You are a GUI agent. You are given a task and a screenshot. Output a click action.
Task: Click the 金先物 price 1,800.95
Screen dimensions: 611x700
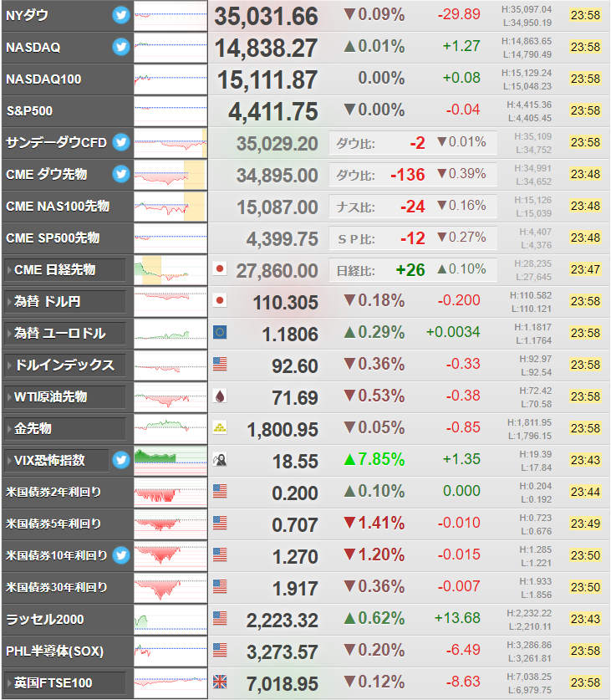point(283,430)
